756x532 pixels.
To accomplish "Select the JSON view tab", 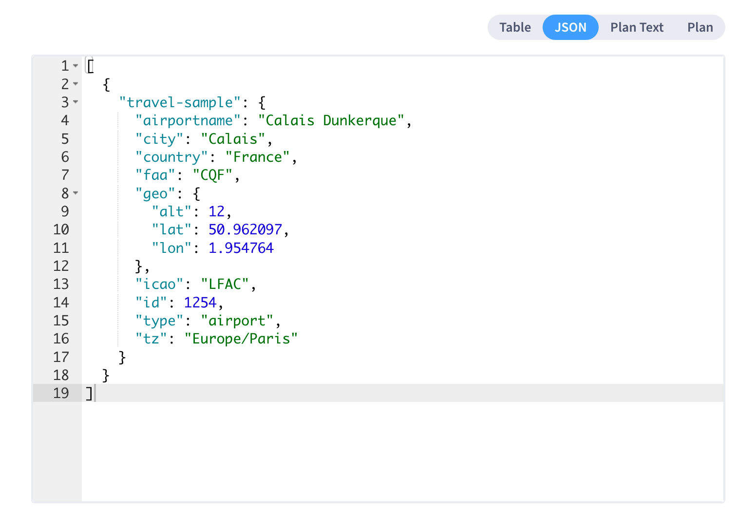I will pos(570,27).
